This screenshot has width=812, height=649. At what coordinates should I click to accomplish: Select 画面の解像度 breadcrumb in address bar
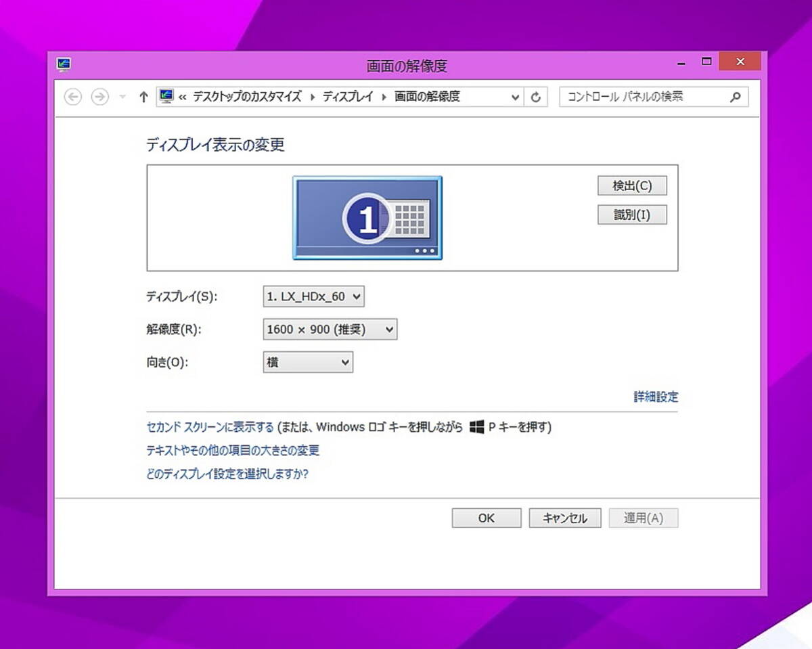coord(427,97)
